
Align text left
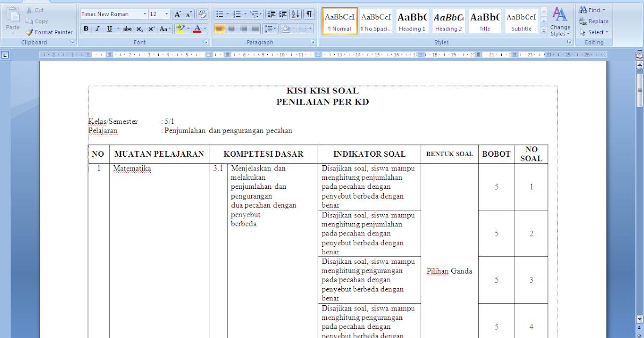point(219,29)
